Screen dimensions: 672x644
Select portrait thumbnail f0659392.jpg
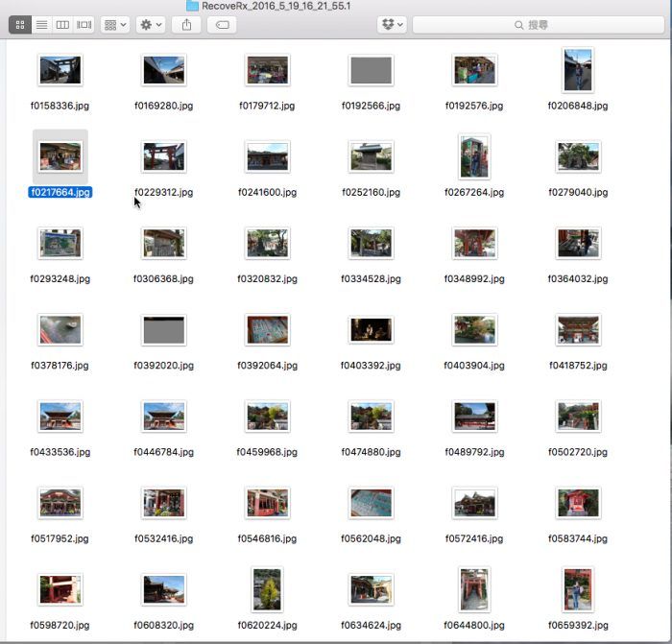578,589
